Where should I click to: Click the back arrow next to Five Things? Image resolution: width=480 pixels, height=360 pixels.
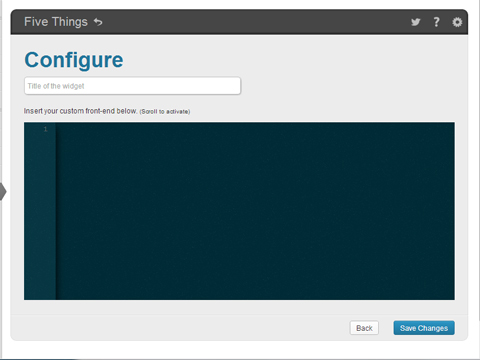[98, 22]
